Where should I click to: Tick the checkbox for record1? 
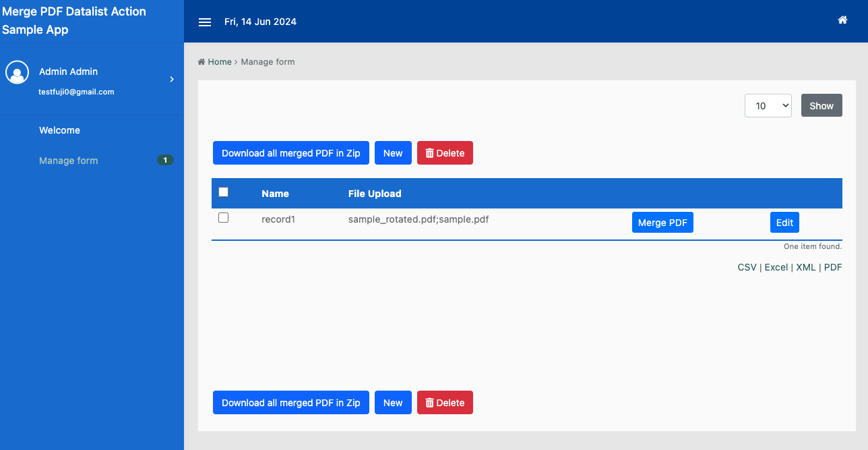point(224,218)
